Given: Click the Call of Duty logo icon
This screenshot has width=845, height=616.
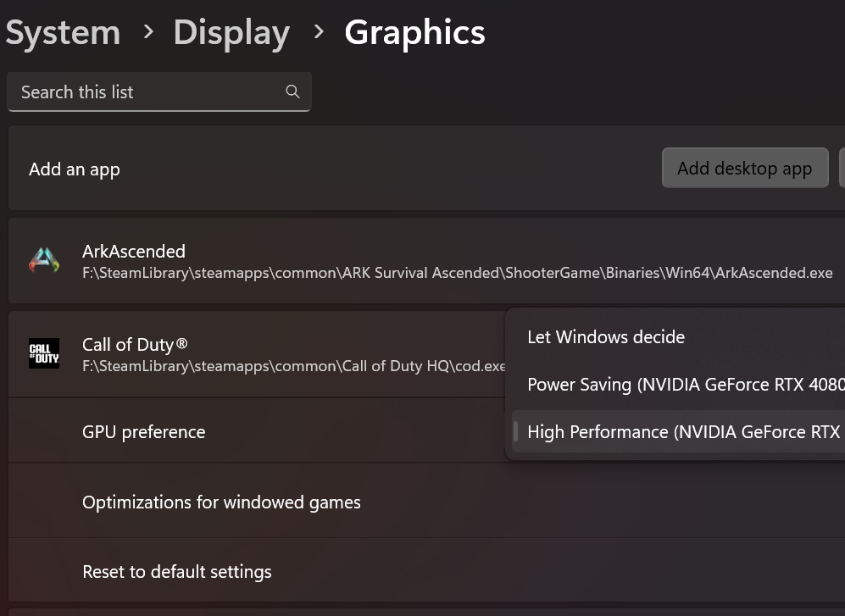Looking at the screenshot, I should pyautogui.click(x=44, y=353).
